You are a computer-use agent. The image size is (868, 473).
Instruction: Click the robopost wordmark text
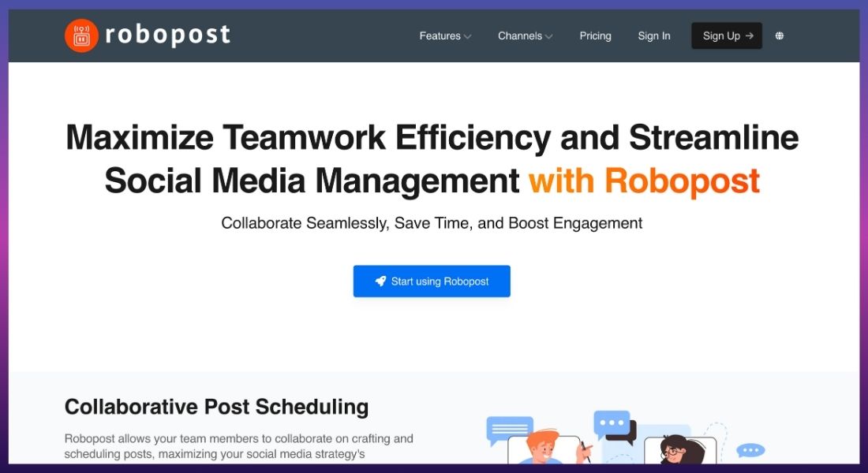[167, 35]
